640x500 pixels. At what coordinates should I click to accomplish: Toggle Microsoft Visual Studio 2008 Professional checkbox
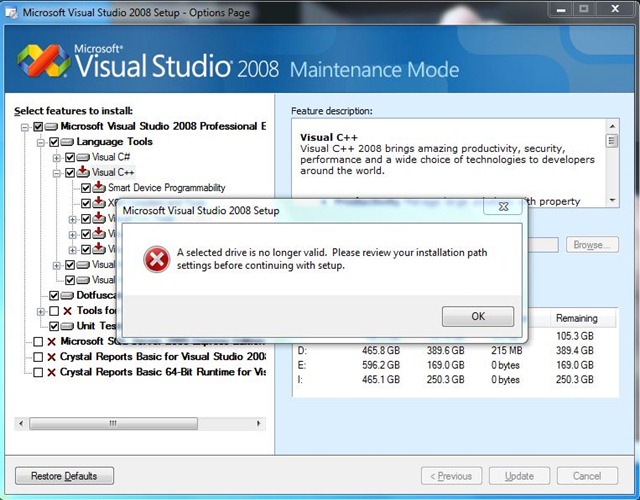point(38,127)
